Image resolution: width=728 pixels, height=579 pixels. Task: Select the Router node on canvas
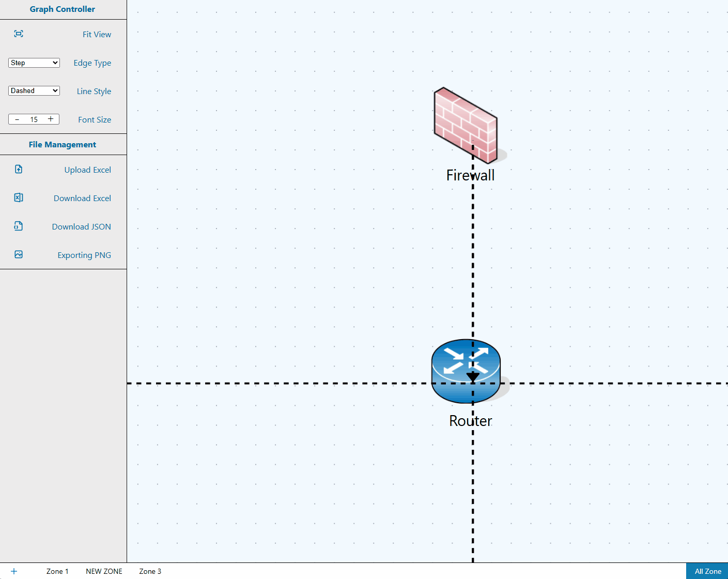(466, 371)
